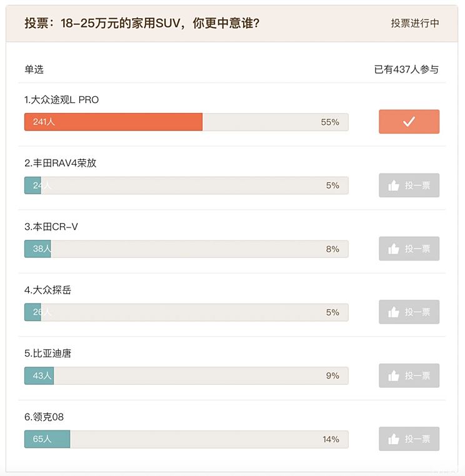This screenshot has height=476, width=465.
Task: Click the 已有437人参与 participant count
Action: click(x=406, y=69)
